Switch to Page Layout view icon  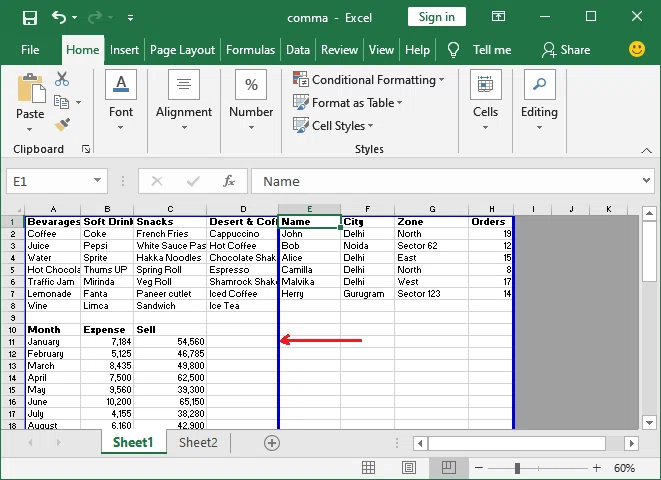(x=408, y=467)
